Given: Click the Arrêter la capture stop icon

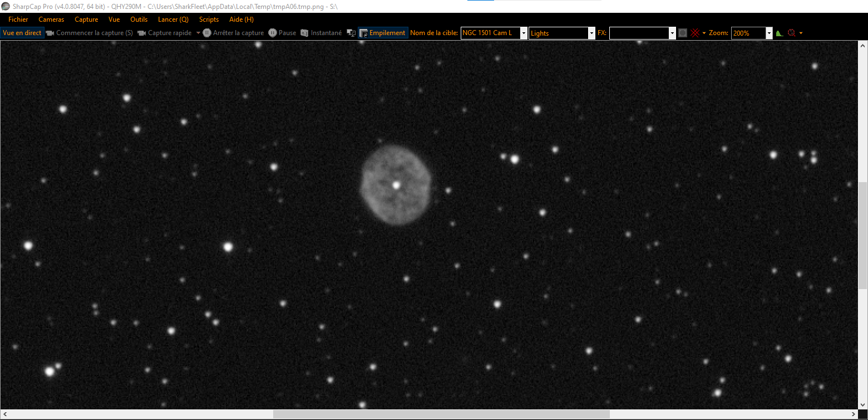Looking at the screenshot, I should point(207,33).
